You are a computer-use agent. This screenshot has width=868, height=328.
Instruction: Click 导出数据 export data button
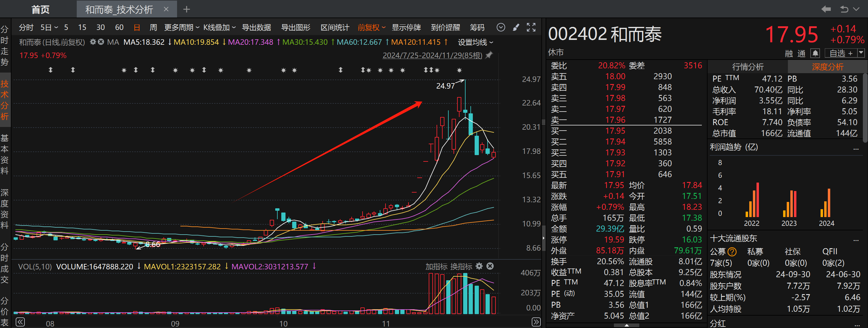pyautogui.click(x=256, y=27)
